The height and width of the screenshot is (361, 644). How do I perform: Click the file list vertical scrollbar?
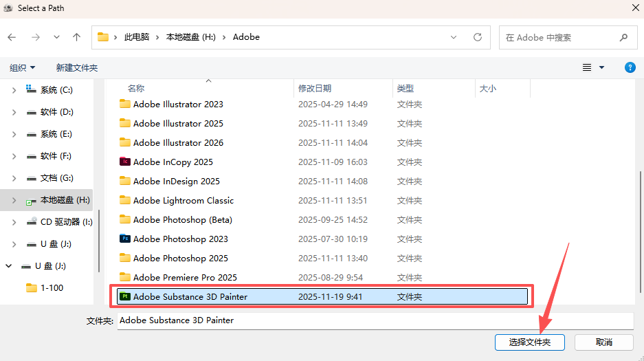coord(640,232)
